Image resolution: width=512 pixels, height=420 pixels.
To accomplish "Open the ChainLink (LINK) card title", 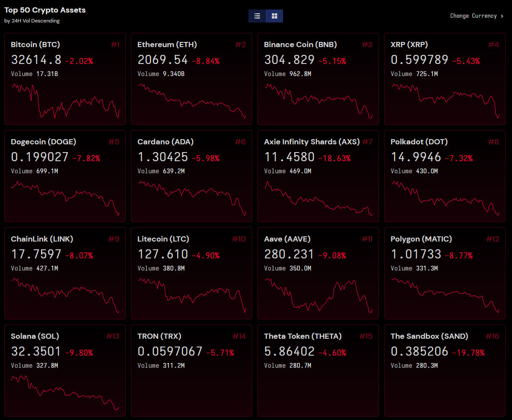I will [42, 239].
